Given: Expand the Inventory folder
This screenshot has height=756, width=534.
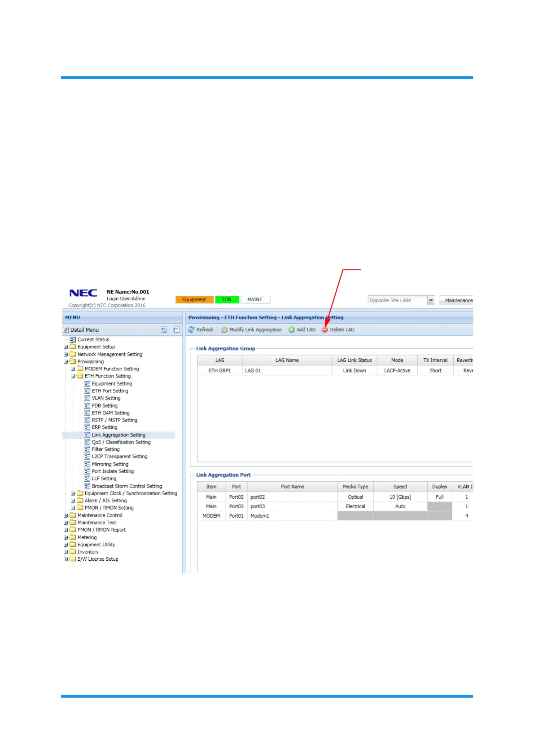Looking at the screenshot, I should (x=66, y=552).
